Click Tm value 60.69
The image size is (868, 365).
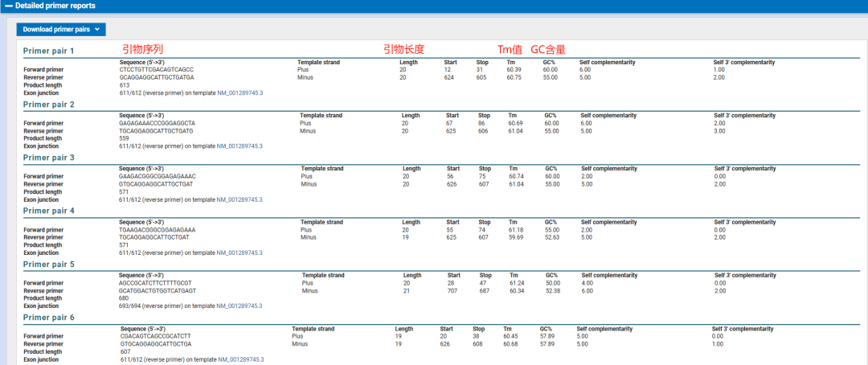516,123
